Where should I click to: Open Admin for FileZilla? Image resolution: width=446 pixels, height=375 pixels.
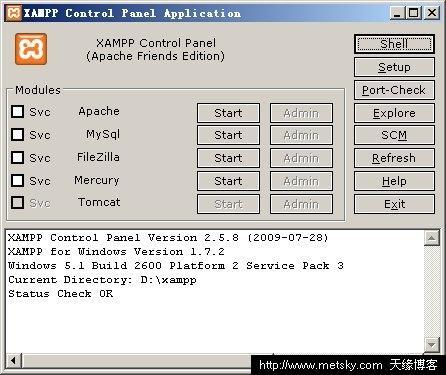pyautogui.click(x=301, y=158)
